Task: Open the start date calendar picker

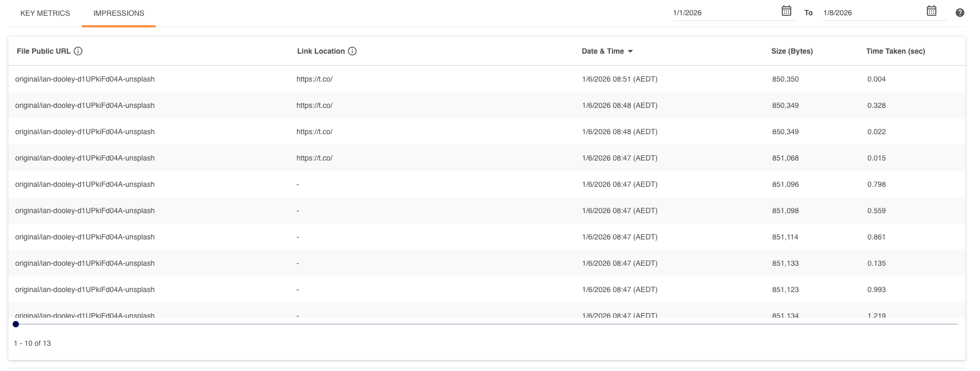Action: click(786, 11)
